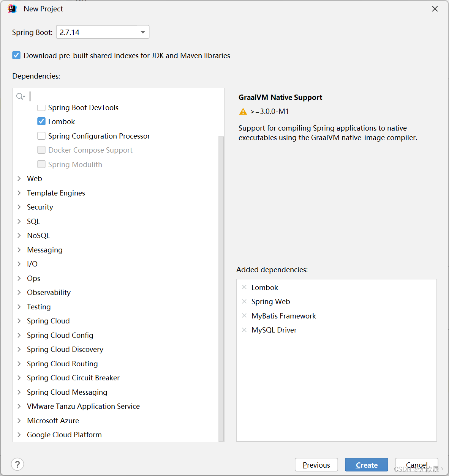Expand the I/O category

coord(19,264)
